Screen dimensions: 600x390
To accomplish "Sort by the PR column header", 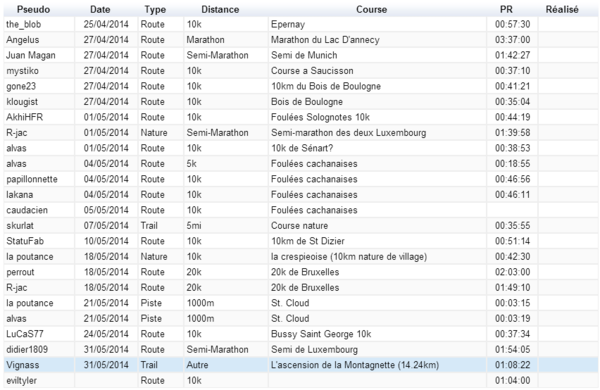I will 506,9.
